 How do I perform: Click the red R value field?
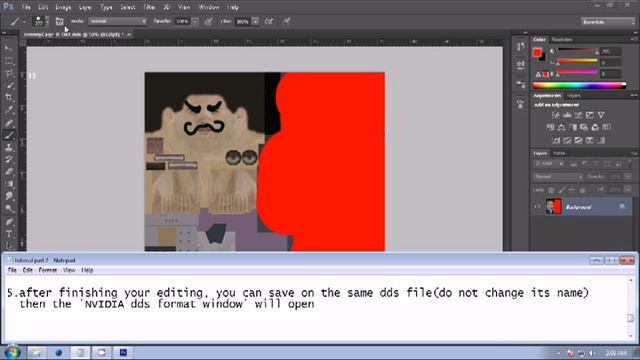(611, 51)
